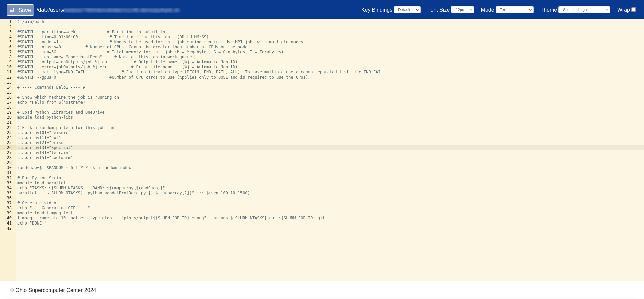Click '# Pick a random index' comment
This screenshot has width=644, height=299.
(106, 168)
